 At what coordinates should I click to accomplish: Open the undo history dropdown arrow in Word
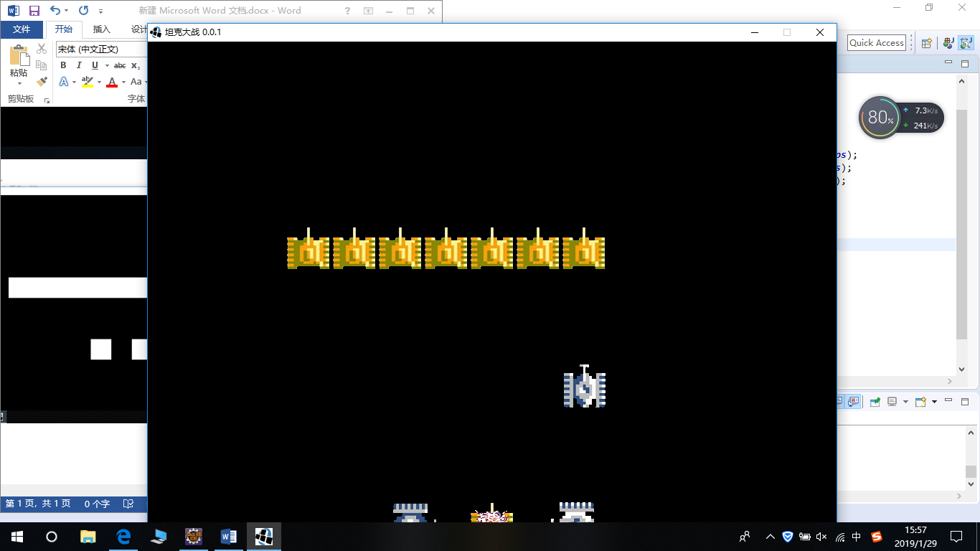(x=67, y=11)
